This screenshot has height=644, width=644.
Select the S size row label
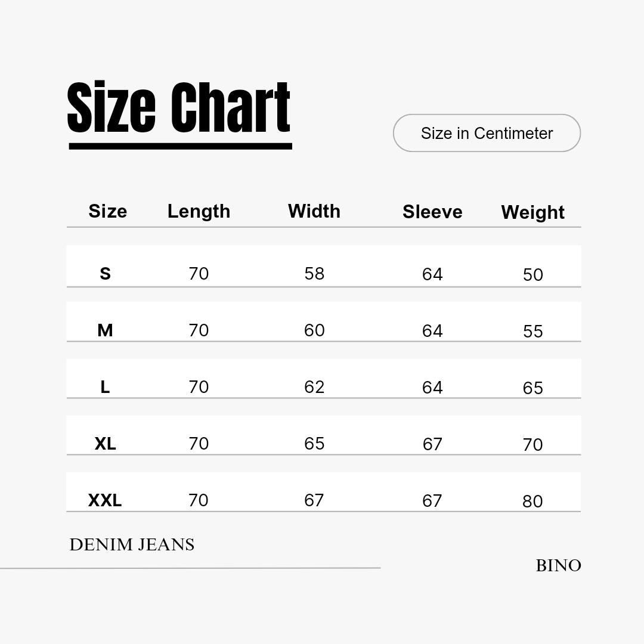[x=105, y=274]
